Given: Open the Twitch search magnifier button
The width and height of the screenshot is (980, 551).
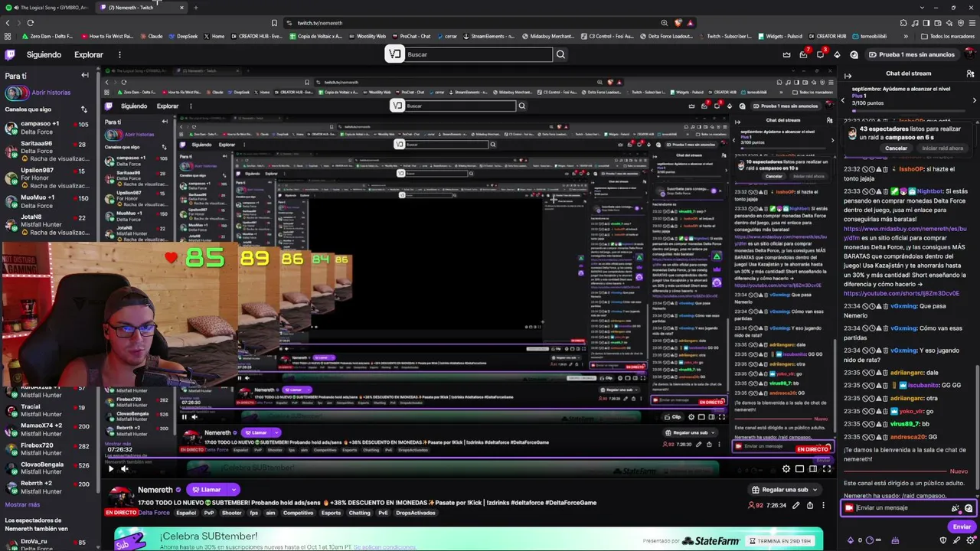Looking at the screenshot, I should (x=560, y=54).
